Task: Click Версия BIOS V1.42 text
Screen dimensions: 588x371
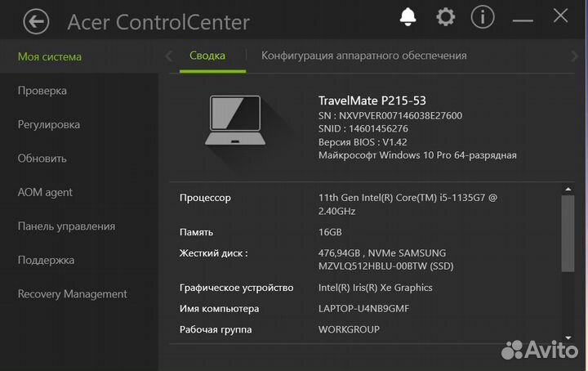Action: click(x=363, y=142)
